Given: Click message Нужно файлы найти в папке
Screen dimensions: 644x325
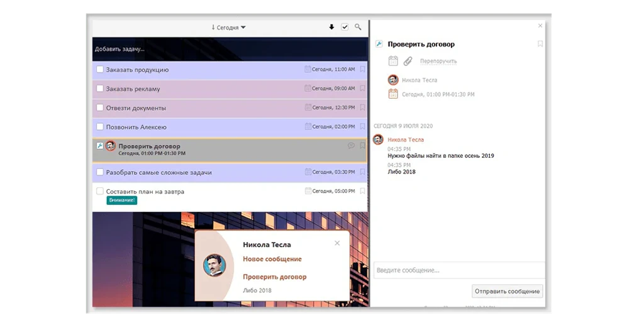Looking at the screenshot, I should point(441,156).
